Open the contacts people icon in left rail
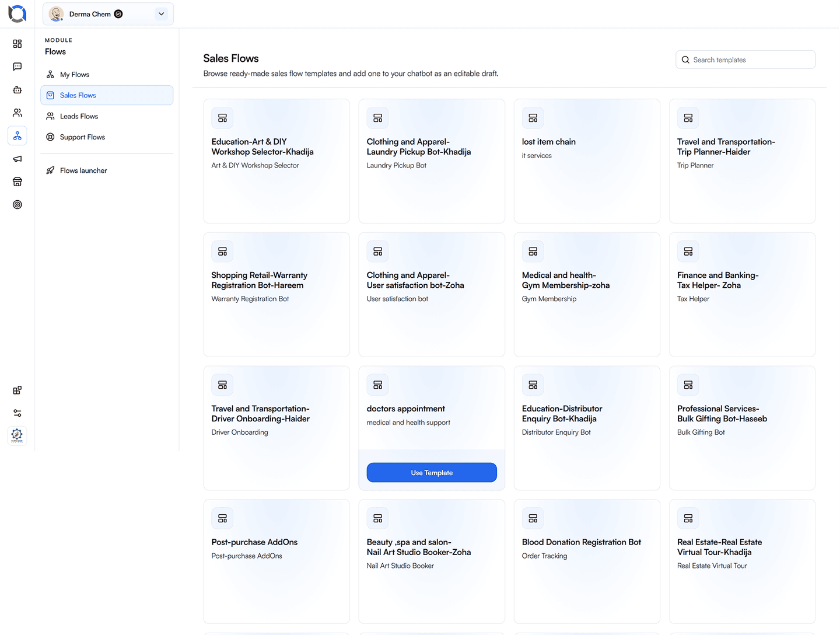840x635 pixels. [17, 113]
